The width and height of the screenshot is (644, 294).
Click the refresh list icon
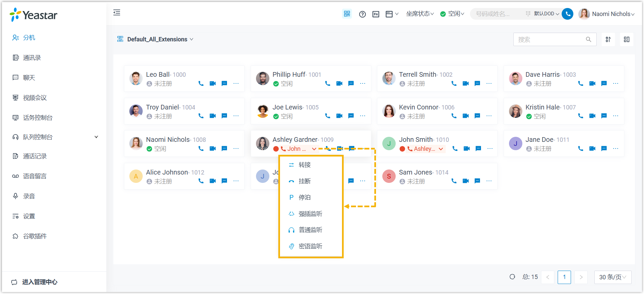click(512, 277)
